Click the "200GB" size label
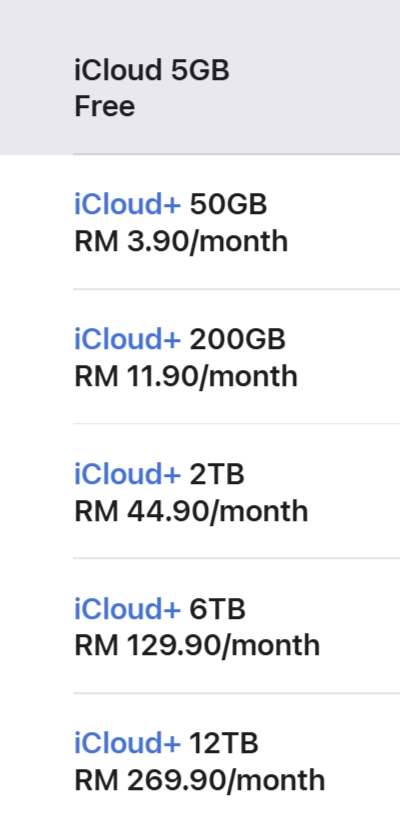 click(238, 339)
